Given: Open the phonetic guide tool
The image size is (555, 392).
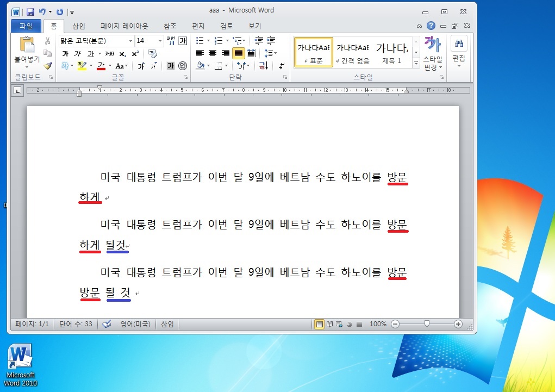Looking at the screenshot, I should (x=171, y=41).
